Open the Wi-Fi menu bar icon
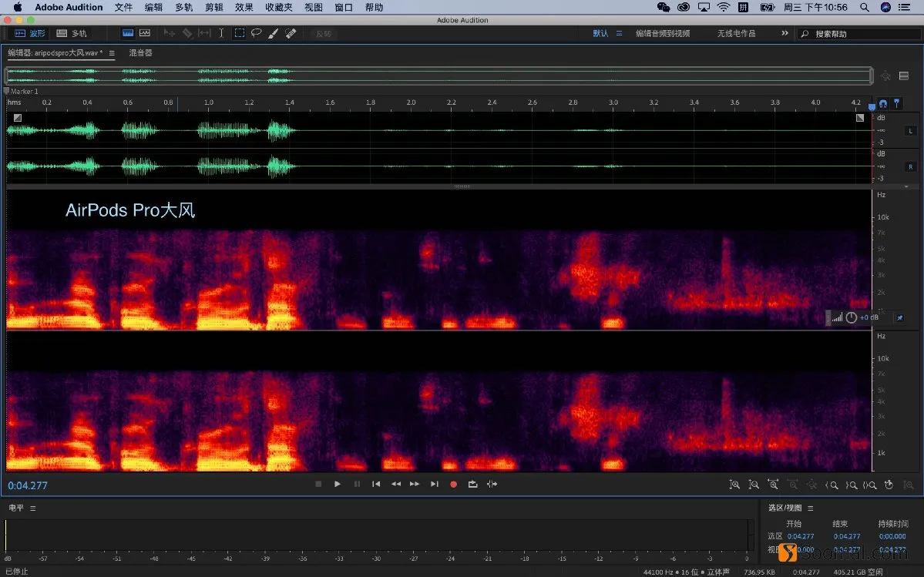This screenshot has width=924, height=577. click(723, 7)
